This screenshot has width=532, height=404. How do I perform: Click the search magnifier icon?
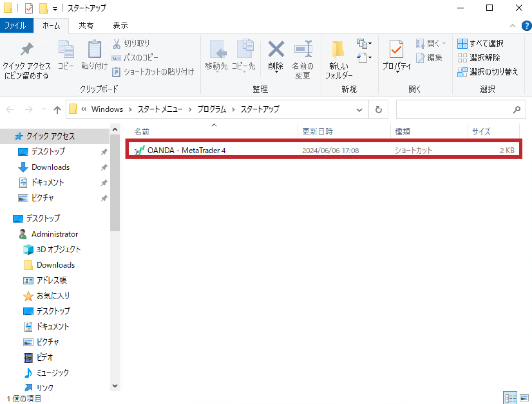tap(517, 109)
